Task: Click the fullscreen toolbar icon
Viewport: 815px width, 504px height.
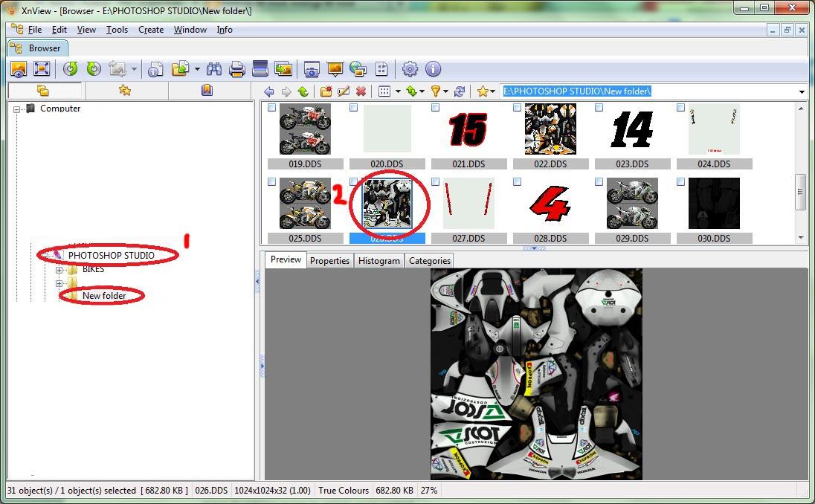Action: pos(42,68)
